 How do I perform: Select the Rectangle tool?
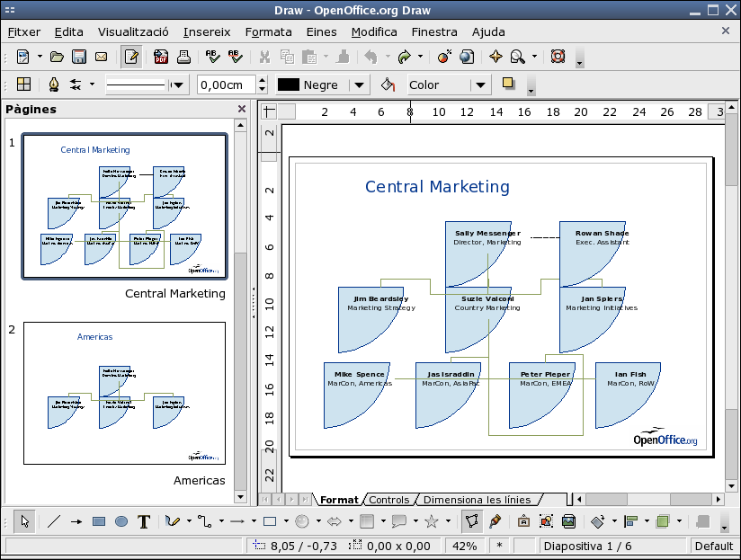[99, 521]
